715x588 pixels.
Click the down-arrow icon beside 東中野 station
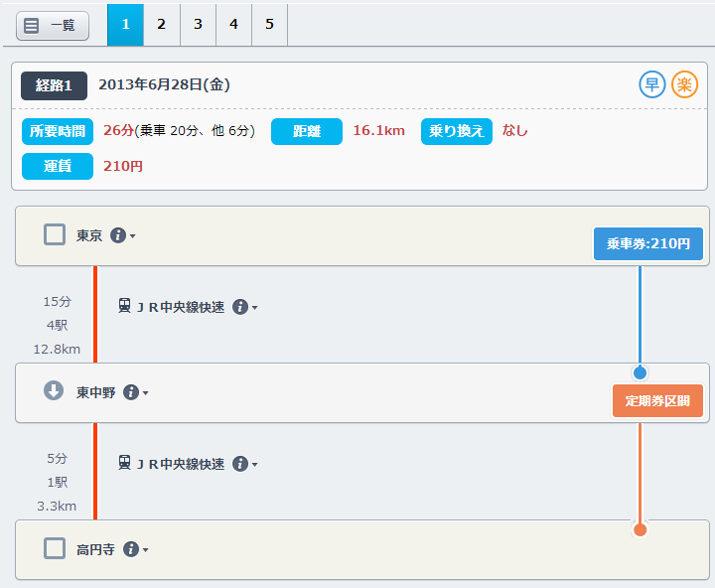click(54, 391)
